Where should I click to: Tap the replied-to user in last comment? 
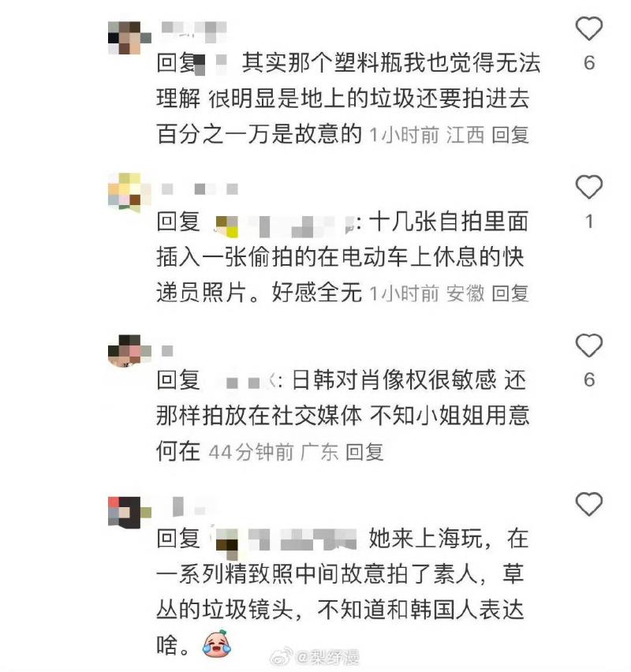pyautogui.click(x=285, y=541)
